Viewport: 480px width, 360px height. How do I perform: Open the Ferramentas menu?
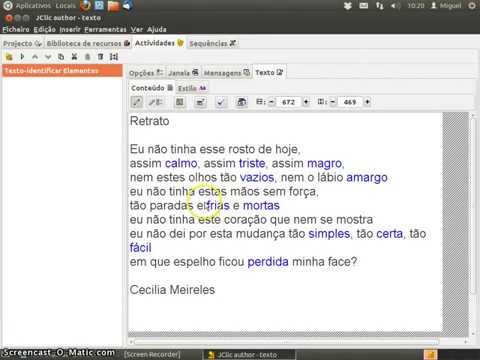point(105,29)
